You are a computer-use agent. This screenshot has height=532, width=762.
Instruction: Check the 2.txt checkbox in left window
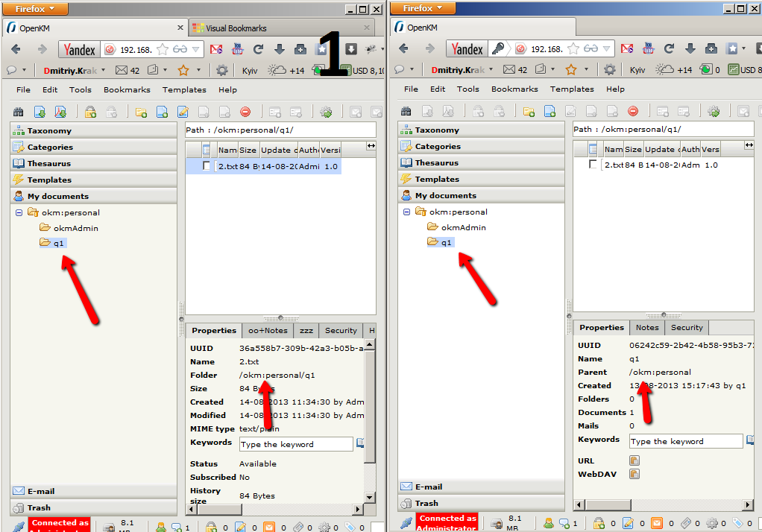click(x=207, y=166)
